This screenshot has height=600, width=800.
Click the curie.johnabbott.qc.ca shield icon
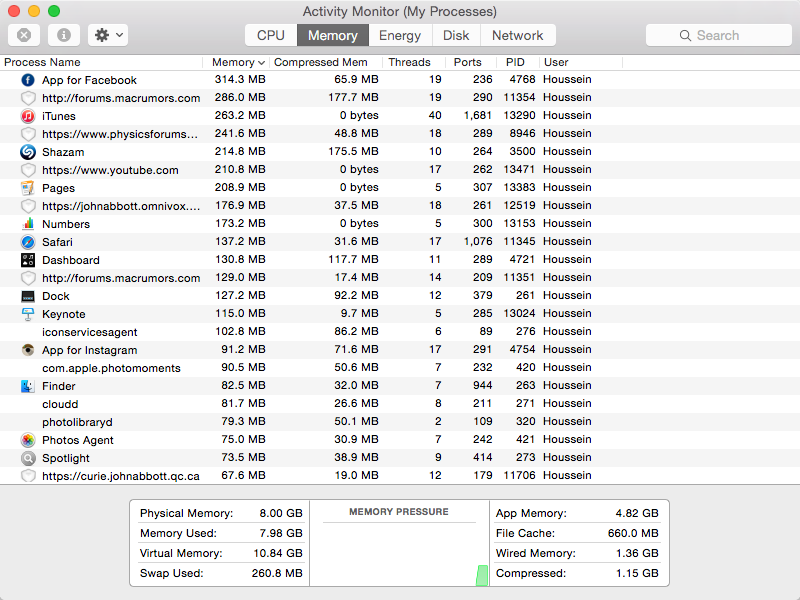click(x=28, y=476)
